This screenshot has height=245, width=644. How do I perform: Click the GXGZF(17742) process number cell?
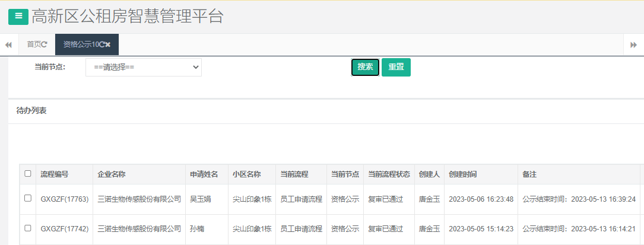click(x=65, y=229)
